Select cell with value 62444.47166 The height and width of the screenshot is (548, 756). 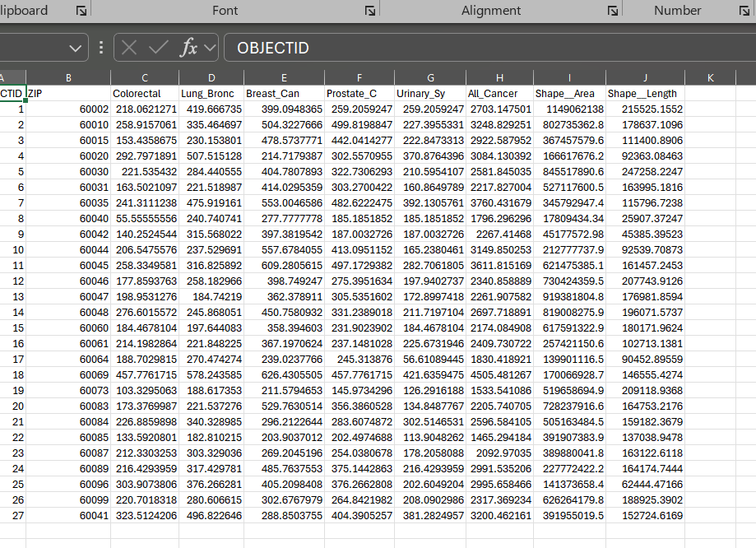pyautogui.click(x=645, y=485)
